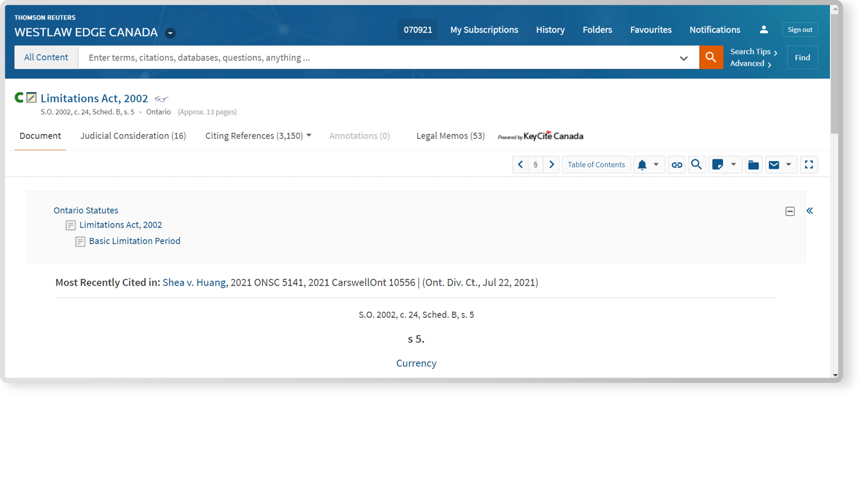868x488 pixels.
Task: Open the Westlaw Edge Canada product switcher arrow
Action: pos(170,33)
